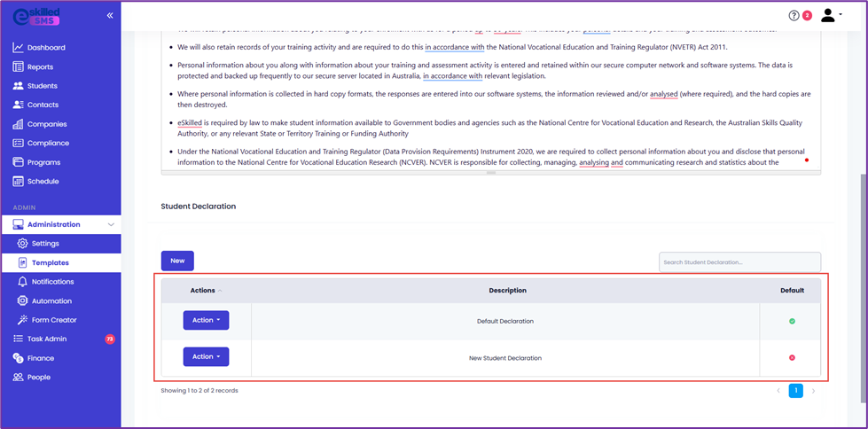The height and width of the screenshot is (429, 868).
Task: Go to Contacts section
Action: (x=43, y=105)
